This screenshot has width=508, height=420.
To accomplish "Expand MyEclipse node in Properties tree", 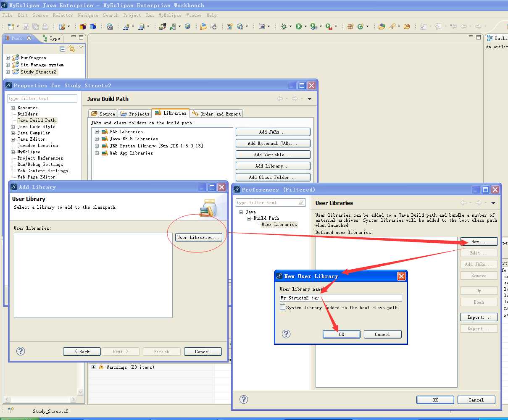I will 13,152.
